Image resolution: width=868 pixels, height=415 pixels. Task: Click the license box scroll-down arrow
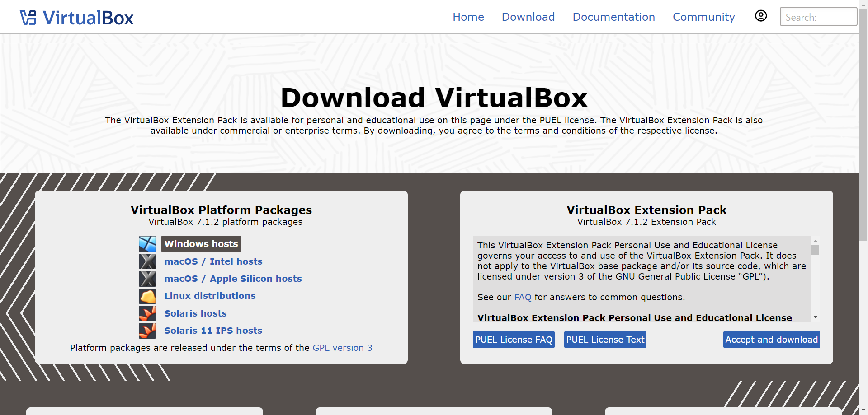pyautogui.click(x=815, y=317)
